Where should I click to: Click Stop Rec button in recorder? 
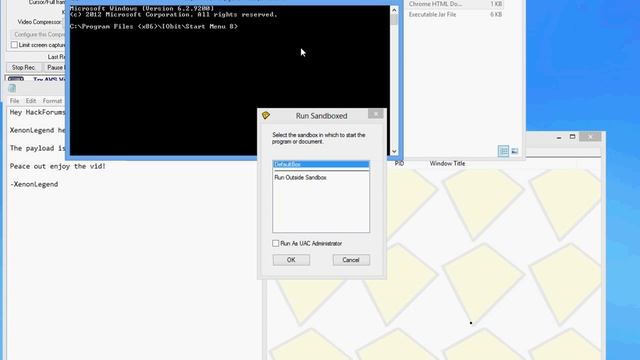click(x=23, y=67)
